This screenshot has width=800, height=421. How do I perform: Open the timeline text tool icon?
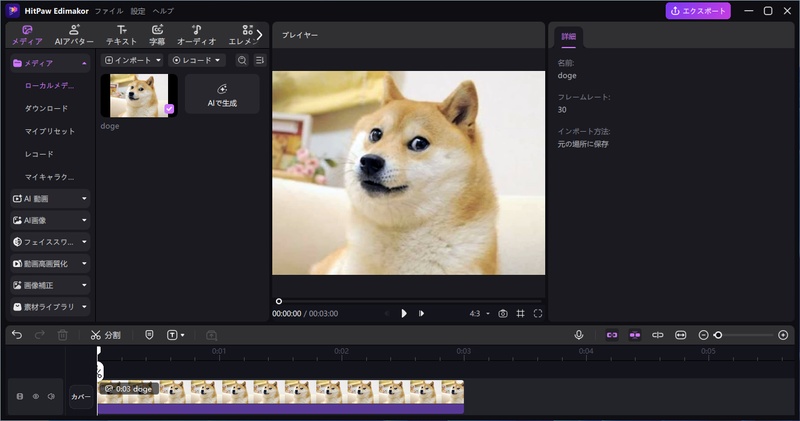click(x=172, y=335)
